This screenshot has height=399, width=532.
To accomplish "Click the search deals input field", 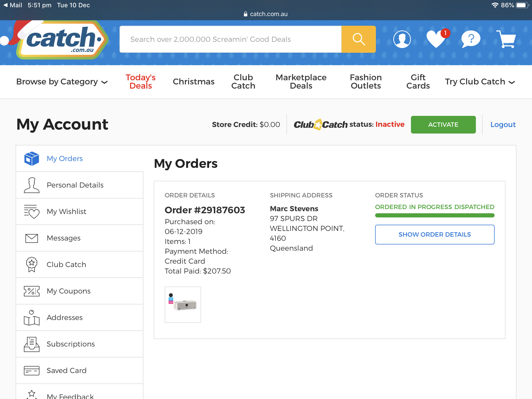I will point(230,39).
